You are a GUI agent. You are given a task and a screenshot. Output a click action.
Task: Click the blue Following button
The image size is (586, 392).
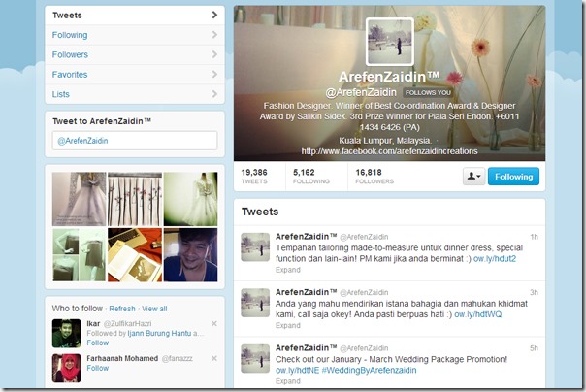pos(513,176)
